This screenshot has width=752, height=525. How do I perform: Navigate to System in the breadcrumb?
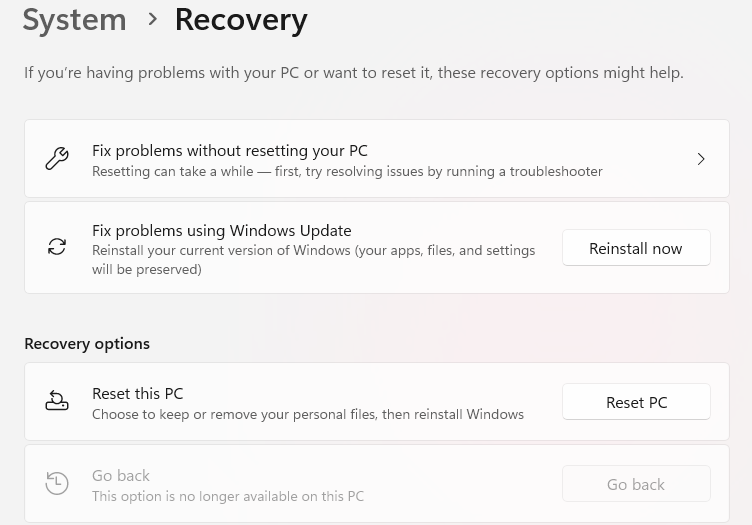coord(74,19)
